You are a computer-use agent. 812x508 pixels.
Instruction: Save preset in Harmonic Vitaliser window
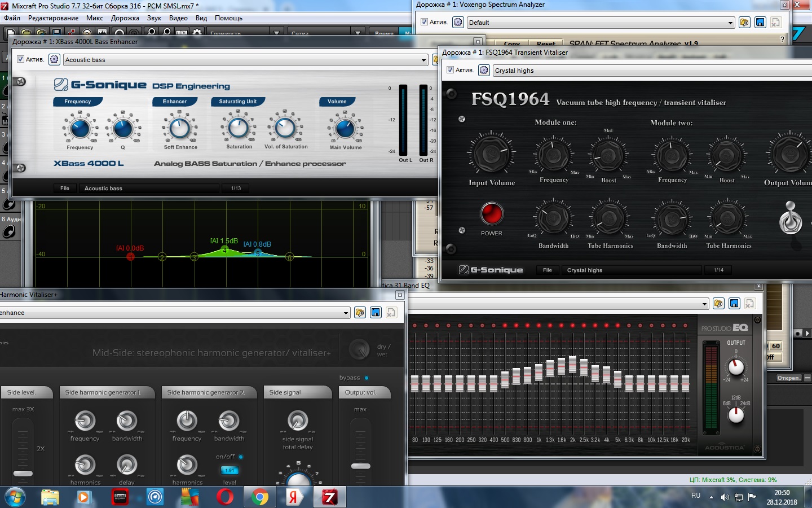click(x=376, y=312)
